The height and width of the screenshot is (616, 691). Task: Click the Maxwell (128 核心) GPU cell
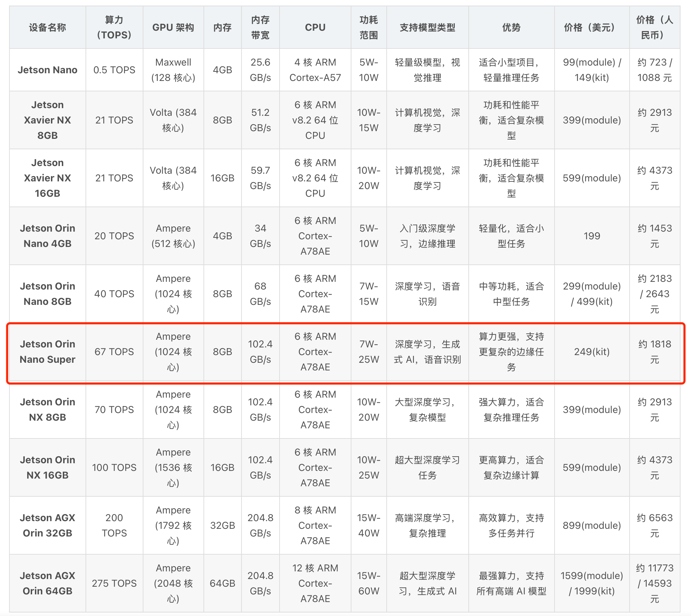(173, 70)
